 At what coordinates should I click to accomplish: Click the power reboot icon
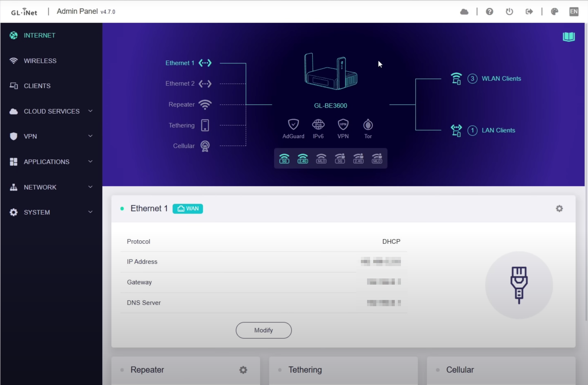(x=509, y=12)
